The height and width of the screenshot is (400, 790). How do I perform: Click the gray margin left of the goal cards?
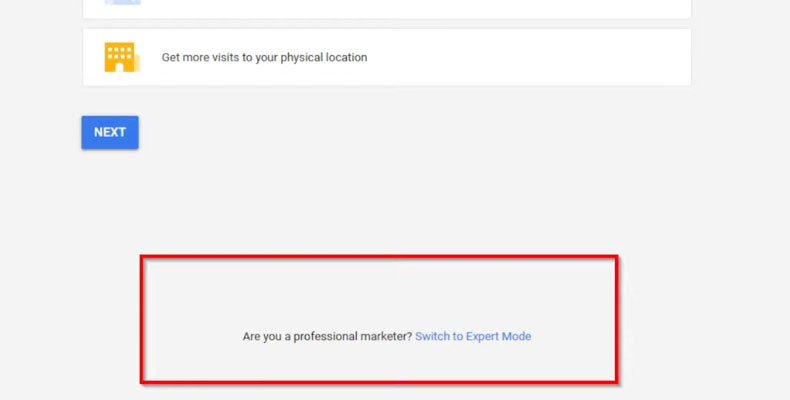(x=40, y=57)
